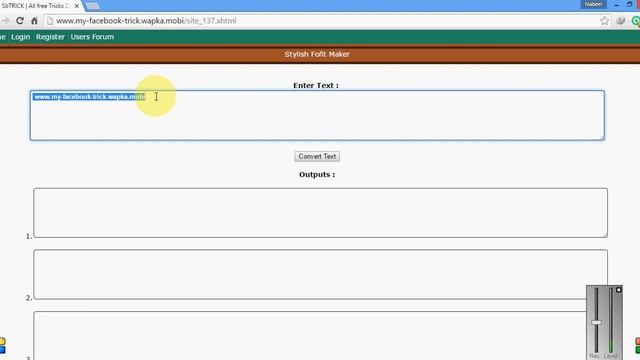The image size is (640, 360).
Task: Open the Login link
Action: pyautogui.click(x=20, y=37)
